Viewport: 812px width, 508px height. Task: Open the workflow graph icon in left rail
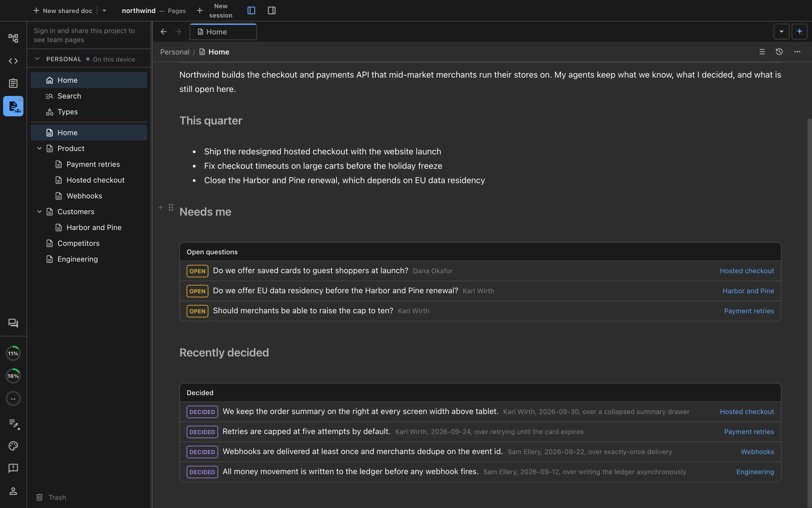coord(13,38)
